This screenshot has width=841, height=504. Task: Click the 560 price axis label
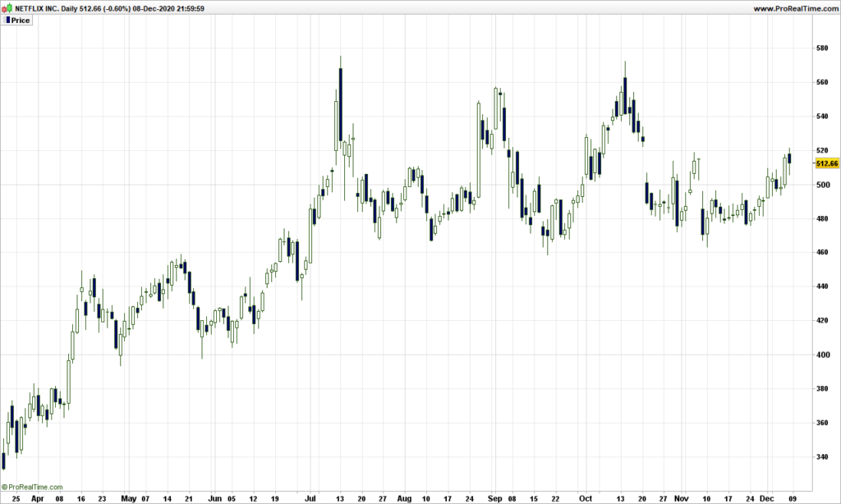click(822, 83)
